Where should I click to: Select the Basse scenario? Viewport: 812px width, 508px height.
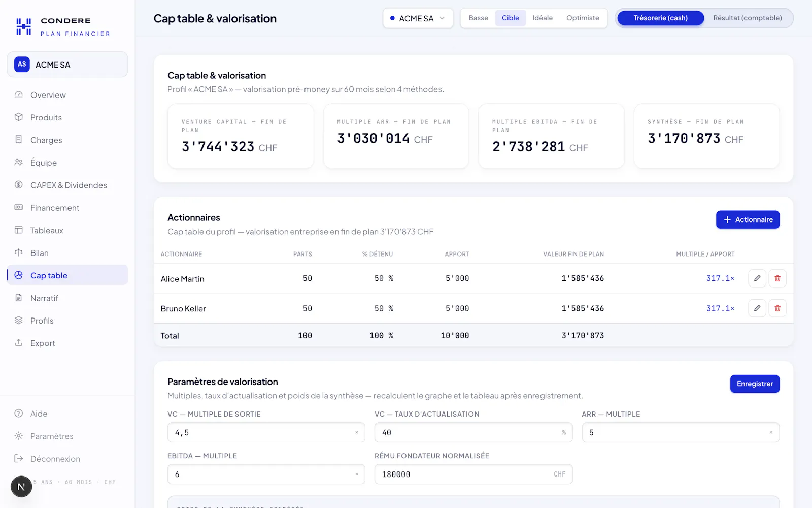[x=478, y=18]
